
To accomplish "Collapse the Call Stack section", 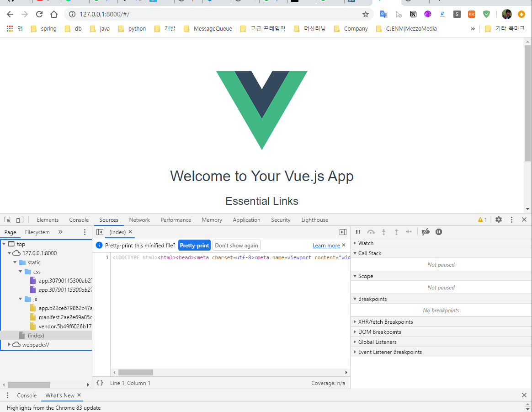I will pos(355,253).
